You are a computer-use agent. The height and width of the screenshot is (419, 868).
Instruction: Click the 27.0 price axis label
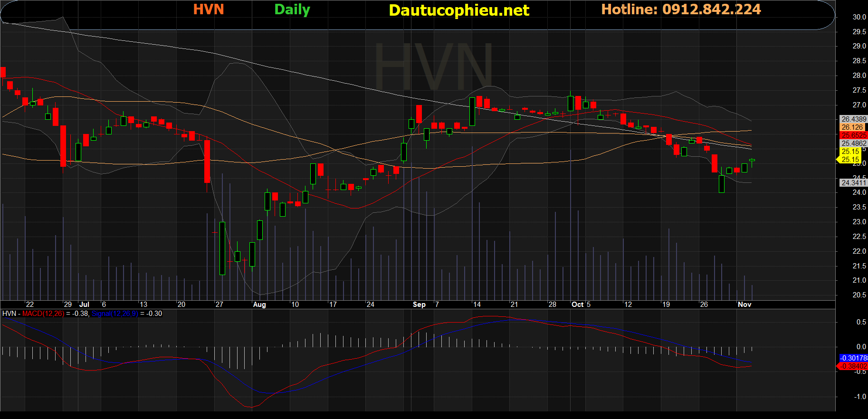[859, 105]
